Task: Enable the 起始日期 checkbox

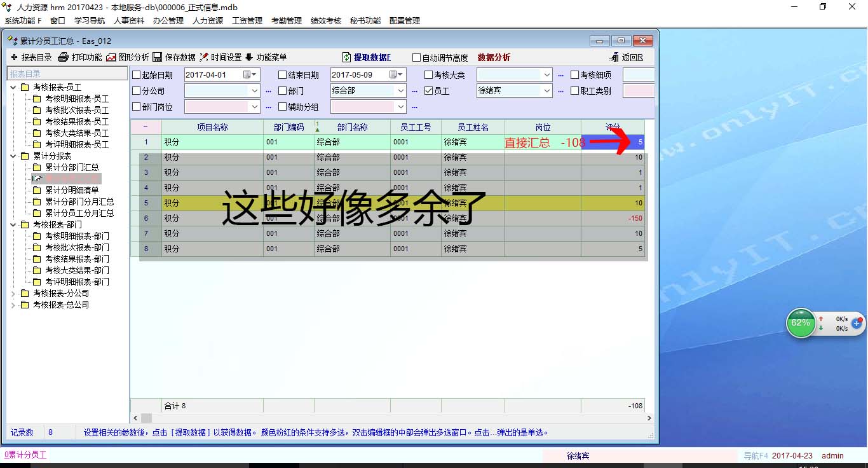Action: (x=137, y=75)
